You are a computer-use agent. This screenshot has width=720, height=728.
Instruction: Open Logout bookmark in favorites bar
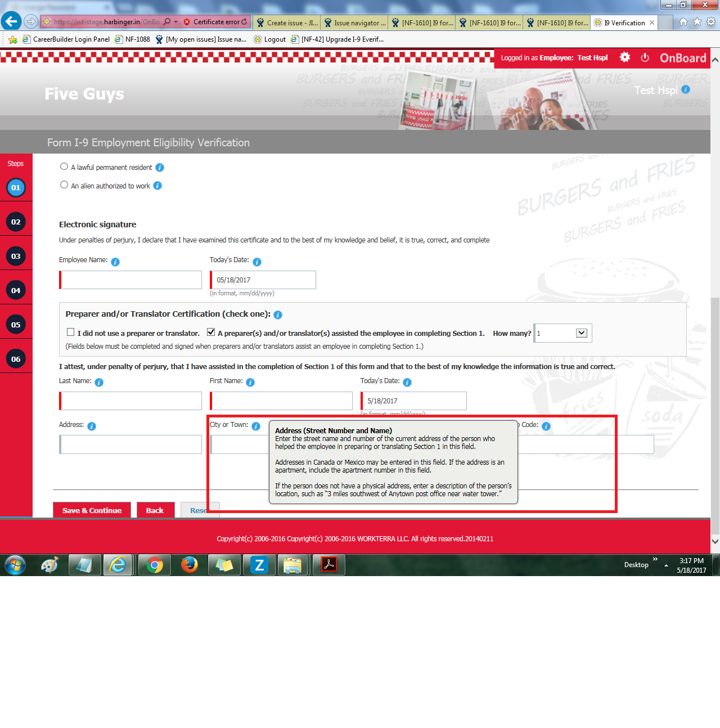click(x=269, y=39)
